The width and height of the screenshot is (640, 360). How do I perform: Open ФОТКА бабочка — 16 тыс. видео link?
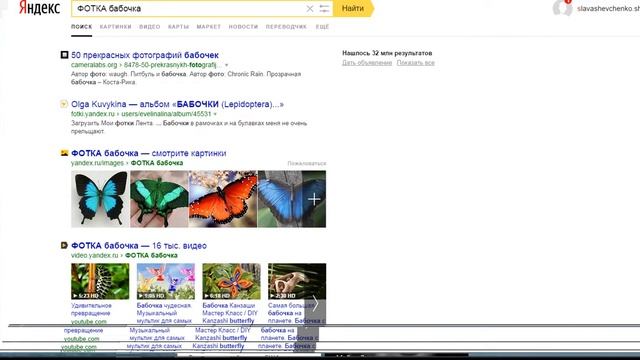point(139,245)
